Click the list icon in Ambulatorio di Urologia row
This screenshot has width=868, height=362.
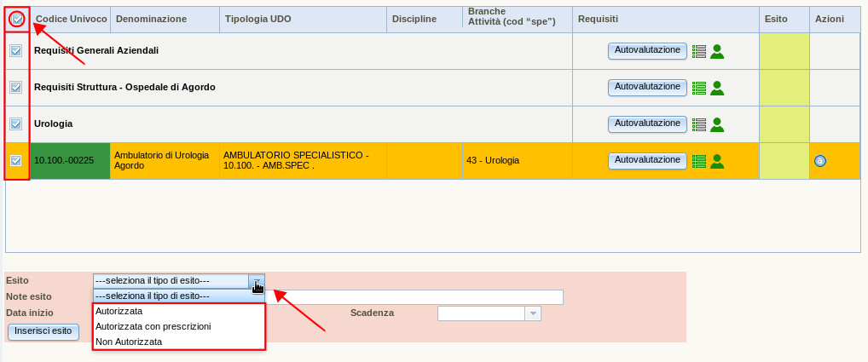[699, 160]
